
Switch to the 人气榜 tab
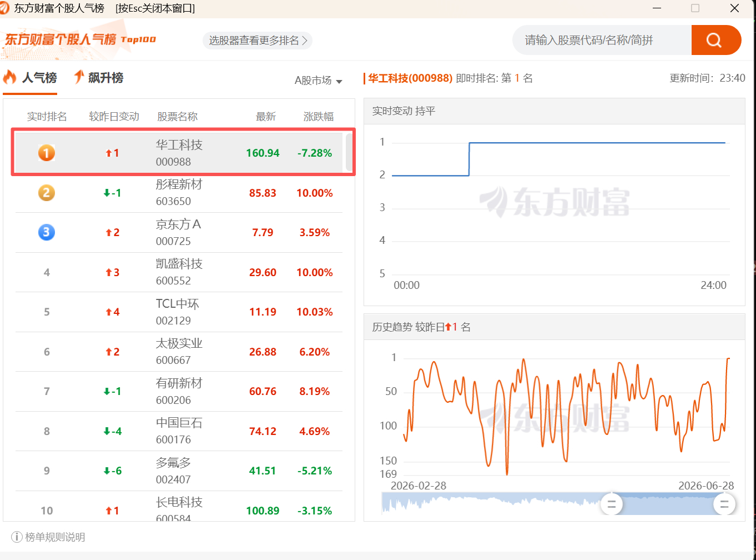coord(31,78)
